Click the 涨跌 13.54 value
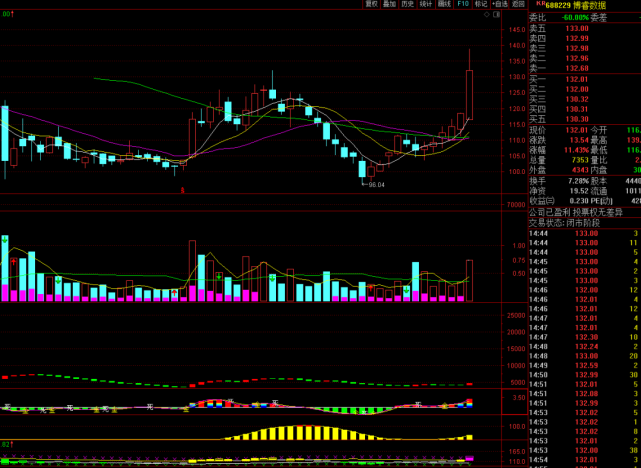This screenshot has width=641, height=468. [580, 140]
